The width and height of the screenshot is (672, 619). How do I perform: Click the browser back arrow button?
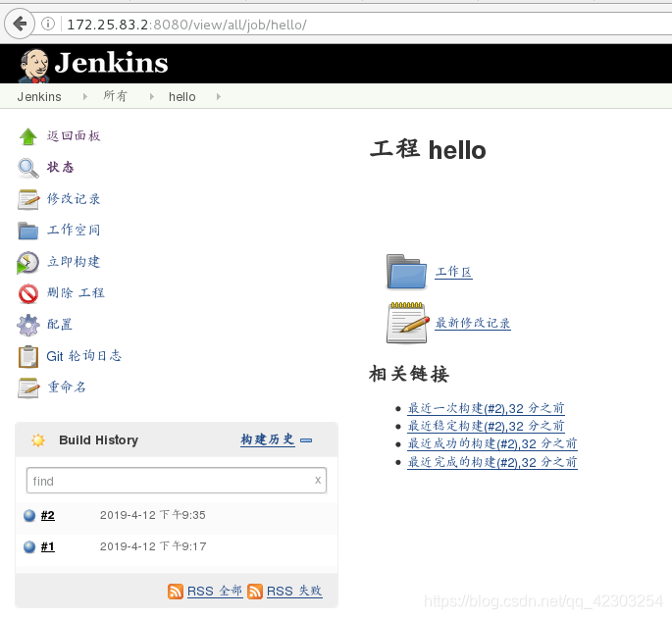point(20,24)
